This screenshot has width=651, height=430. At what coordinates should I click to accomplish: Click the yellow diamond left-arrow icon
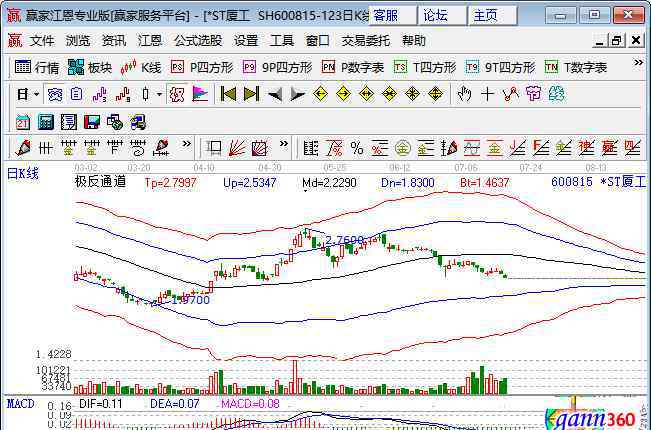320,95
